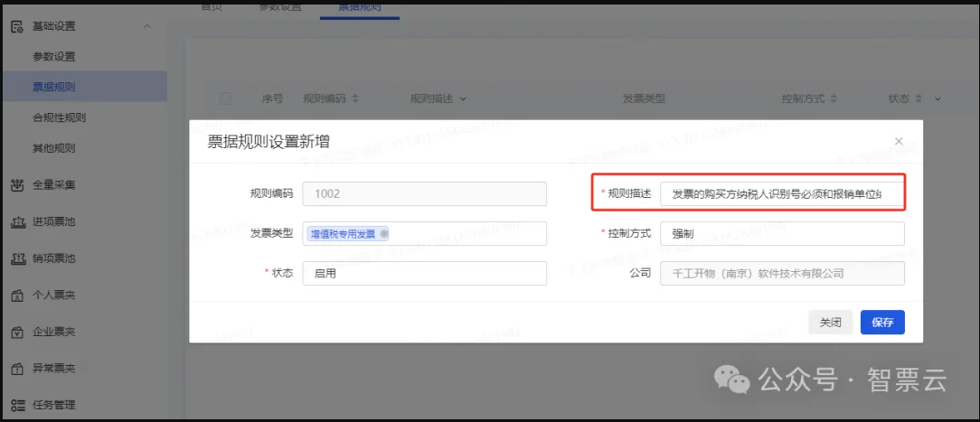Image resolution: width=980 pixels, height=422 pixels.
Task: Collapse the 基础设置 menu group arrow
Action: point(147,27)
